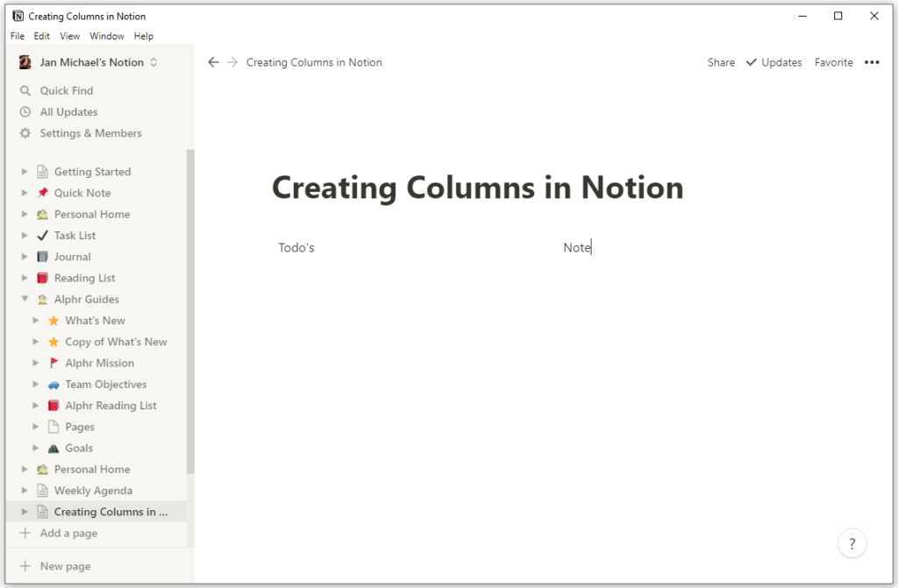Image resolution: width=898 pixels, height=588 pixels.
Task: Expand the Reading List page
Action: click(24, 278)
